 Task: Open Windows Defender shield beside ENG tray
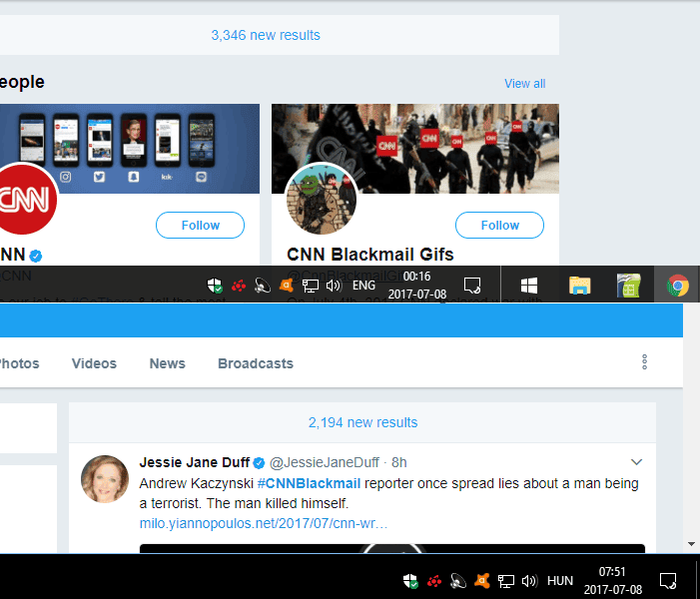[215, 285]
